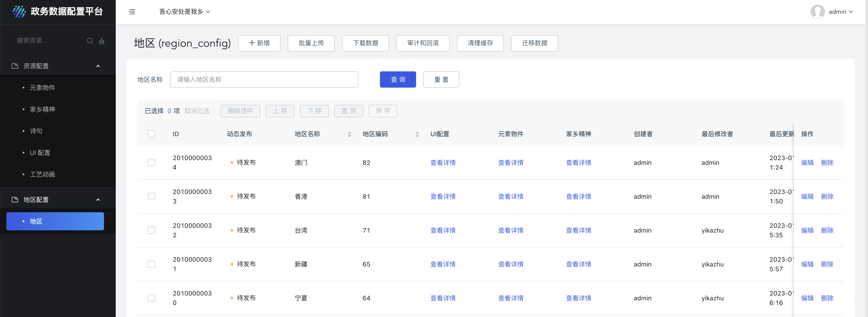
Task: View 元素物件 details for 澳门
Action: coord(511,163)
